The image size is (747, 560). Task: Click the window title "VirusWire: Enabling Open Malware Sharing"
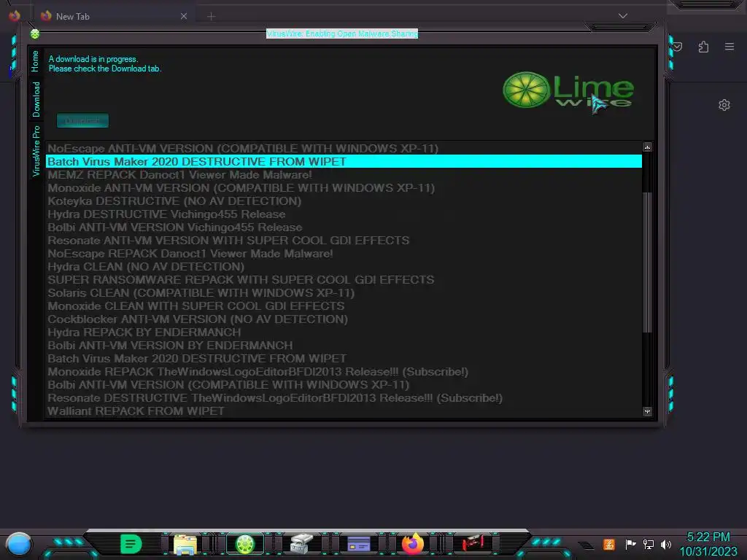(x=342, y=34)
